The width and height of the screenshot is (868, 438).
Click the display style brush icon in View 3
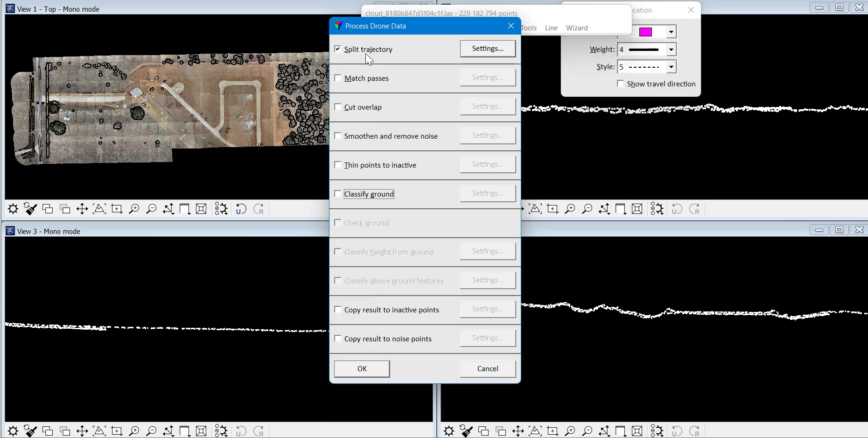(x=30, y=431)
